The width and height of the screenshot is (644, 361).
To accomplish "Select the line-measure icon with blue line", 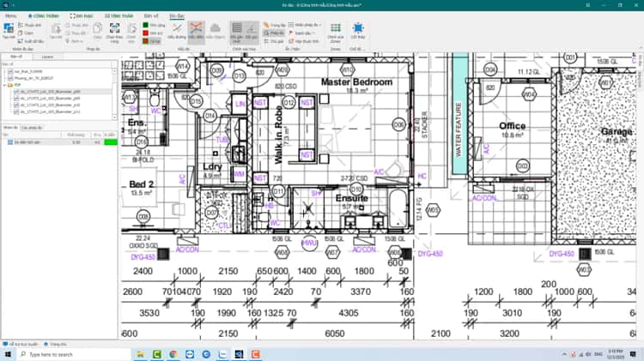I will 177,28.
